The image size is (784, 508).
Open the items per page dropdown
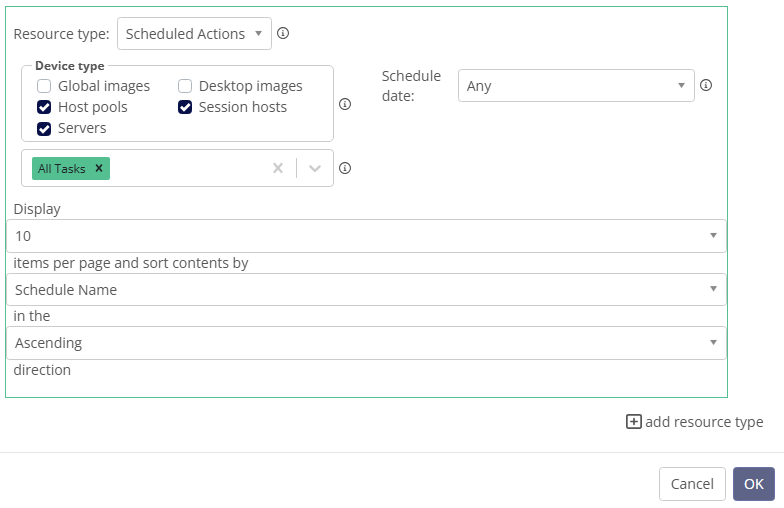tap(366, 236)
